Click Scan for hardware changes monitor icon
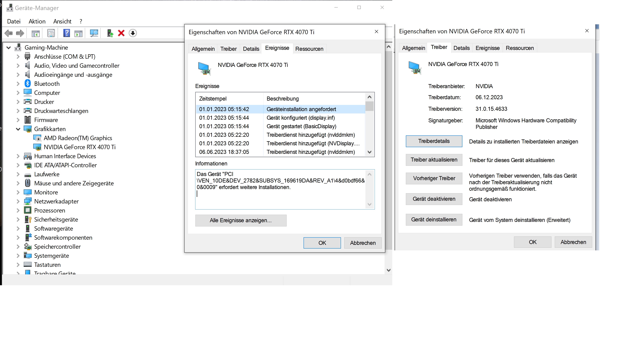This screenshot has height=362, width=644. [x=94, y=33]
